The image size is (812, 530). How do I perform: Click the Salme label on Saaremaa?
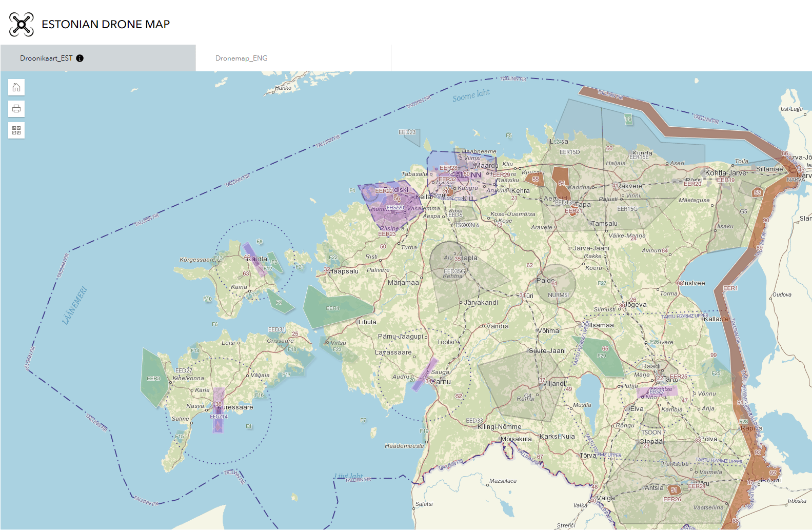click(x=180, y=419)
